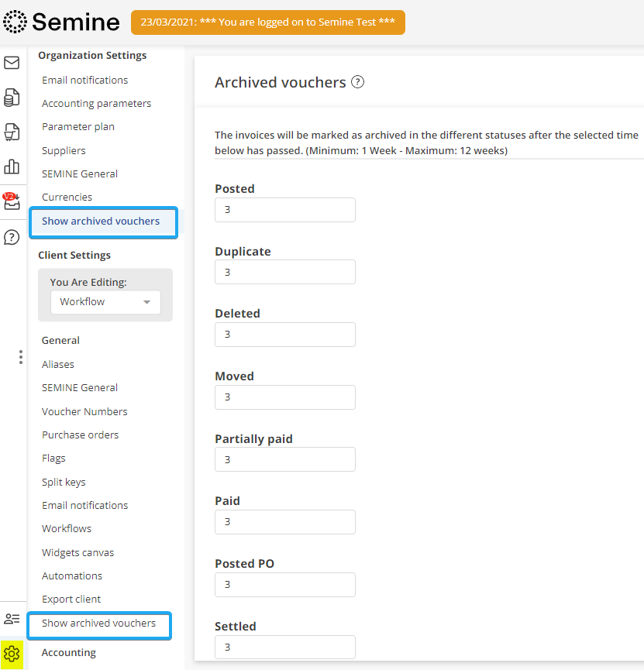Open the help question mark speech bubble
The width and height of the screenshot is (644, 670).
pos(12,237)
